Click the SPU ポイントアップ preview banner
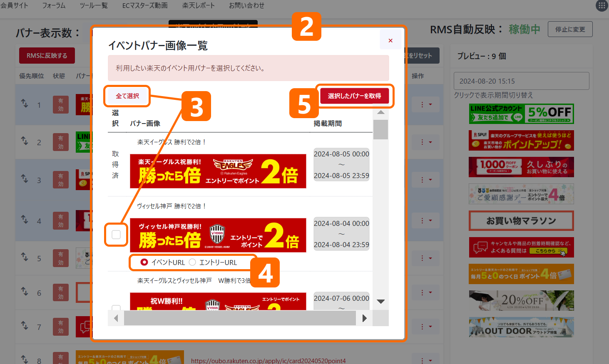The image size is (609, 364). (521, 141)
